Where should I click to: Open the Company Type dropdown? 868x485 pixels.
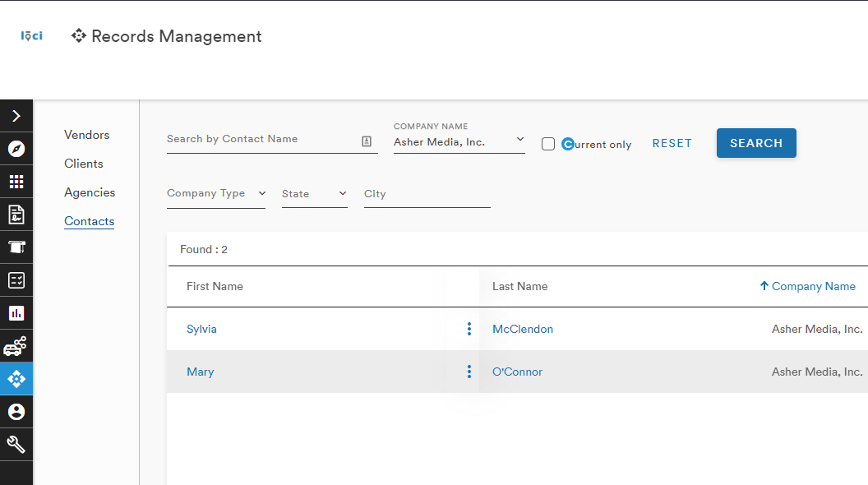tap(216, 194)
